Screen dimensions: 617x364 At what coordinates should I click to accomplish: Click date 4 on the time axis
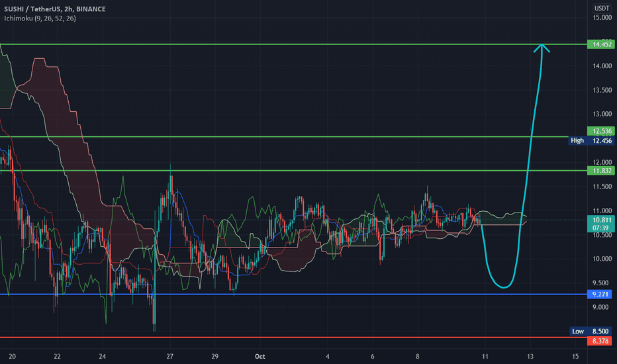[x=328, y=357]
